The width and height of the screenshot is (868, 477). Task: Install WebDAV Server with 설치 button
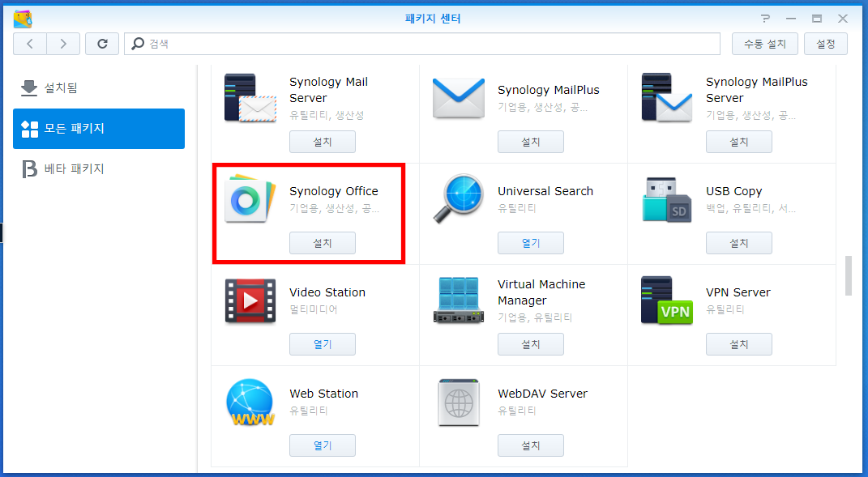(x=530, y=445)
